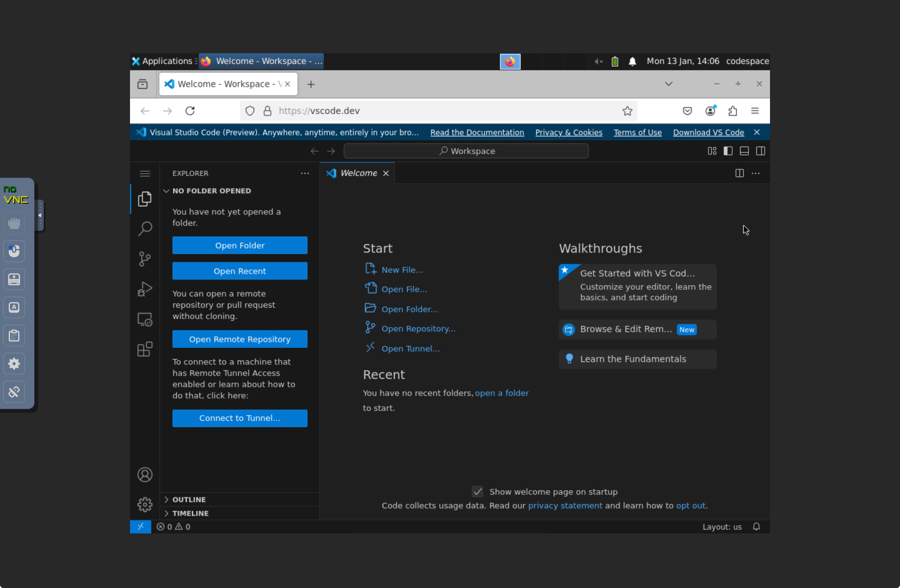Open noVNC settings gear
900x588 pixels.
pyautogui.click(x=14, y=364)
